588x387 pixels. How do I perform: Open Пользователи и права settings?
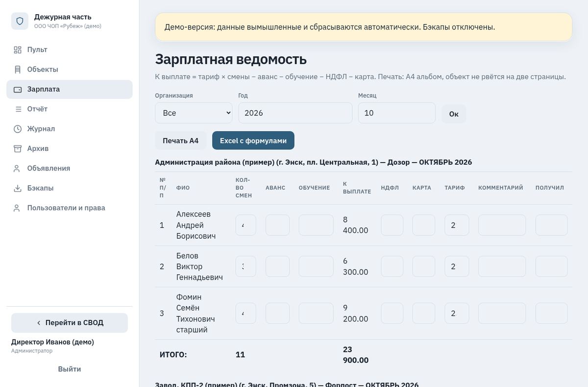tap(70, 208)
